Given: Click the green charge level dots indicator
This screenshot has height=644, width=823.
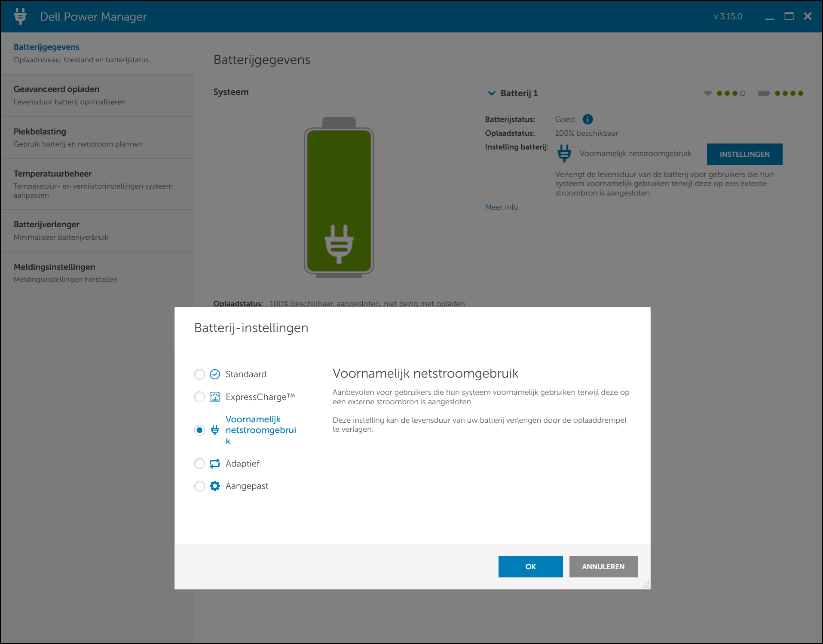Looking at the screenshot, I should [x=789, y=93].
